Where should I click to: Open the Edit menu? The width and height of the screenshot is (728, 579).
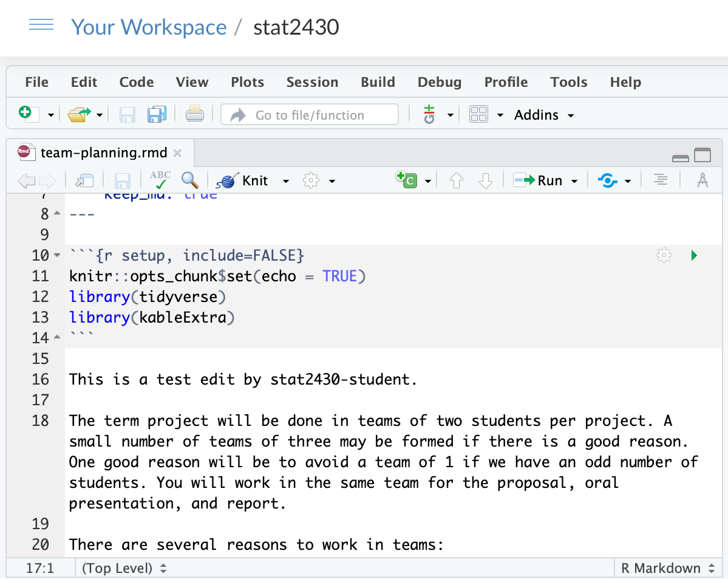coord(84,82)
